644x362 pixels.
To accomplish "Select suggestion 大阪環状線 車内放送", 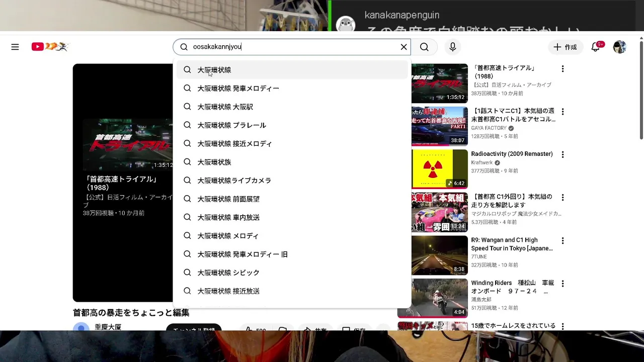I will coord(292,217).
